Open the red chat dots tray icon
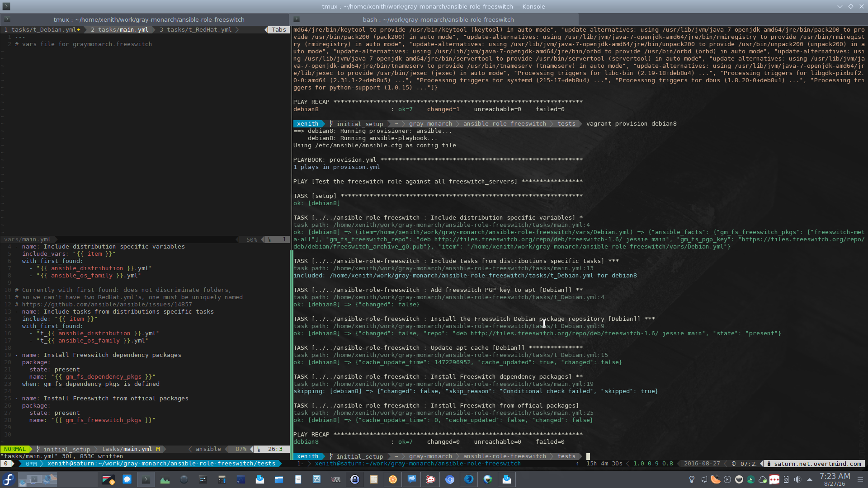 pyautogui.click(x=774, y=479)
